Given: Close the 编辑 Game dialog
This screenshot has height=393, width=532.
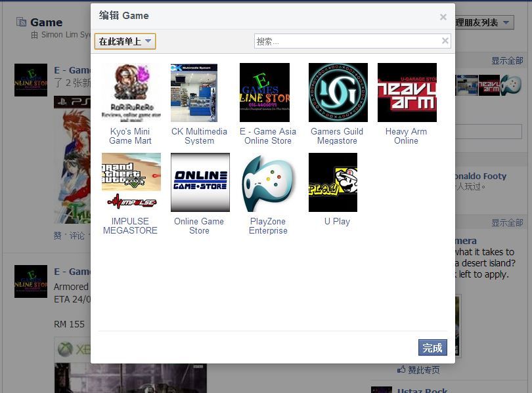Looking at the screenshot, I should pyautogui.click(x=443, y=17).
